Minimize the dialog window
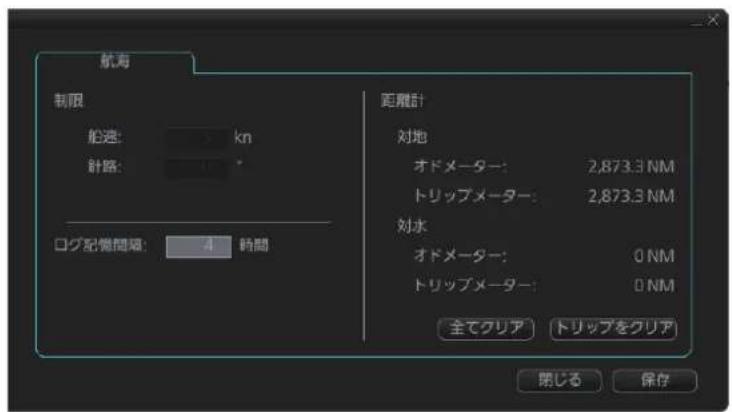Image resolution: width=732 pixels, height=412 pixels. (697, 22)
